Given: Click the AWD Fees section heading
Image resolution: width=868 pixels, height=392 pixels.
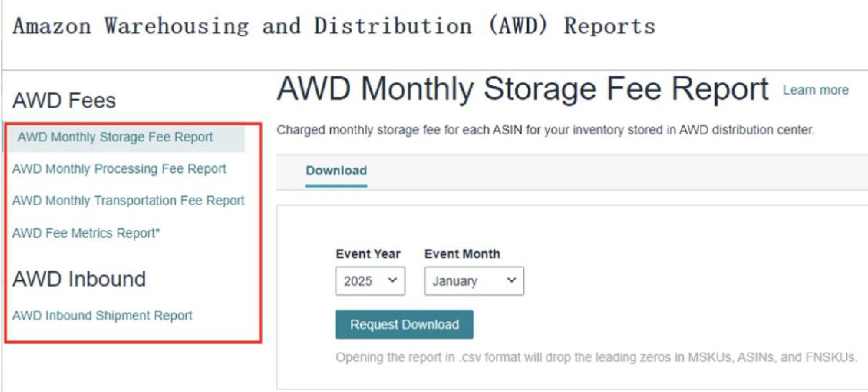Looking at the screenshot, I should coord(64,101).
